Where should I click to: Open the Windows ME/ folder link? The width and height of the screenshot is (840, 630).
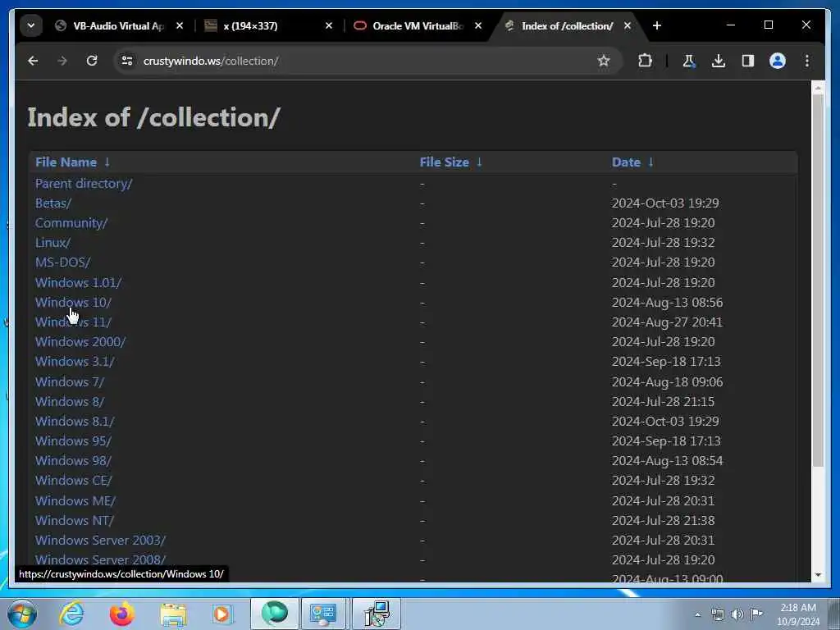(x=75, y=501)
